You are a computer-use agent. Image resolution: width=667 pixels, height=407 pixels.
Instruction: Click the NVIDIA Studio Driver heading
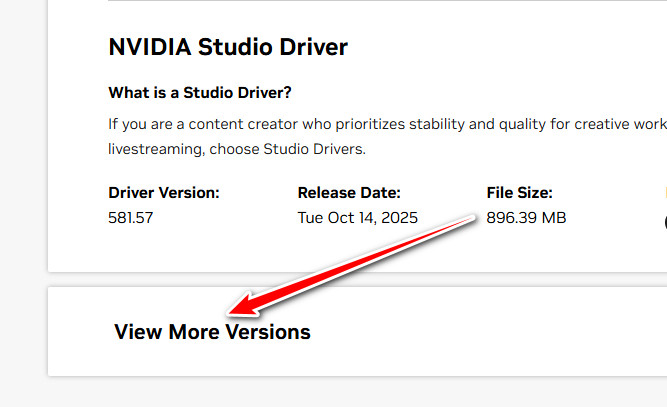pos(228,46)
